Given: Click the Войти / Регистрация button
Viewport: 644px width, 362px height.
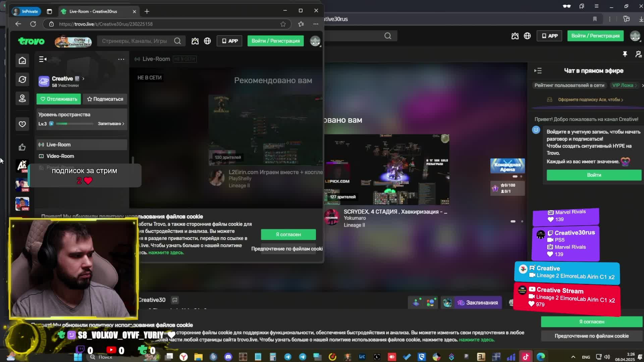Looking at the screenshot, I should 275,41.
